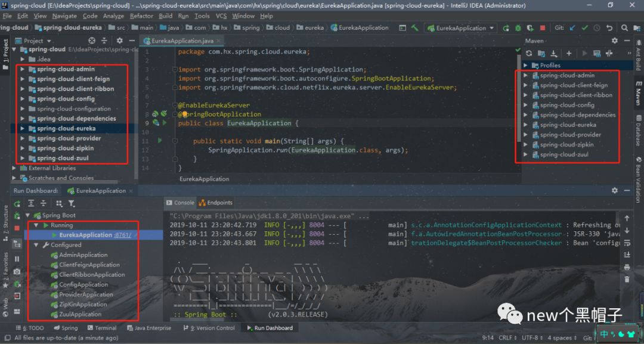Toggle the Ant Build side panel

(639, 54)
